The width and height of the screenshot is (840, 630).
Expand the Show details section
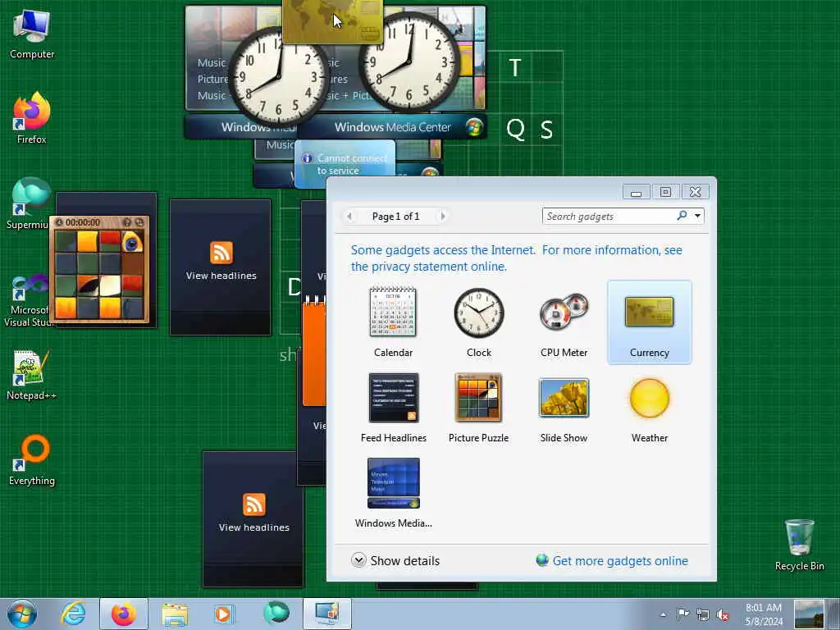(x=395, y=560)
